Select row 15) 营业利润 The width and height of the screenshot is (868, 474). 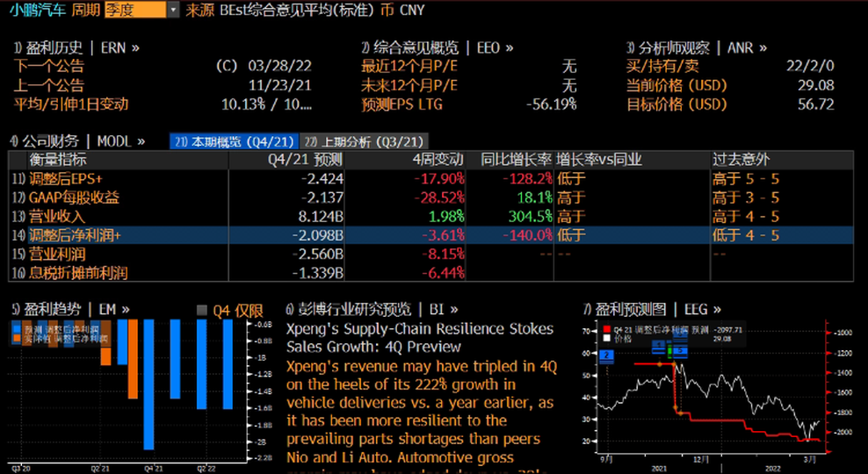tap(430, 254)
